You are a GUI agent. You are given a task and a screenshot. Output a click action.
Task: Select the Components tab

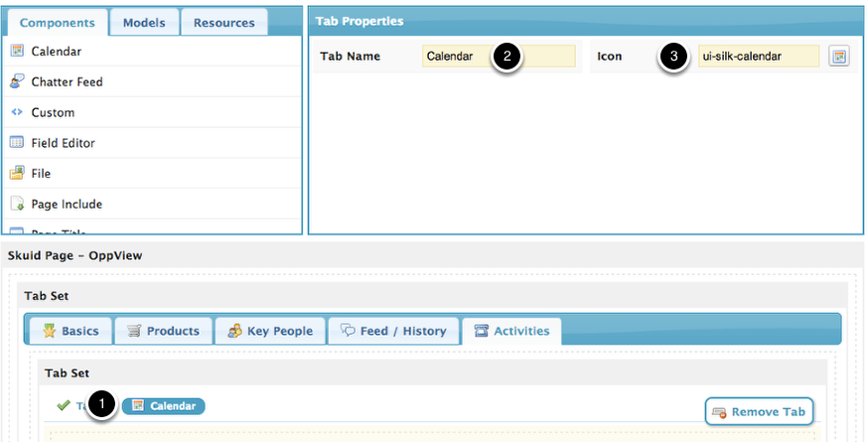(57, 22)
